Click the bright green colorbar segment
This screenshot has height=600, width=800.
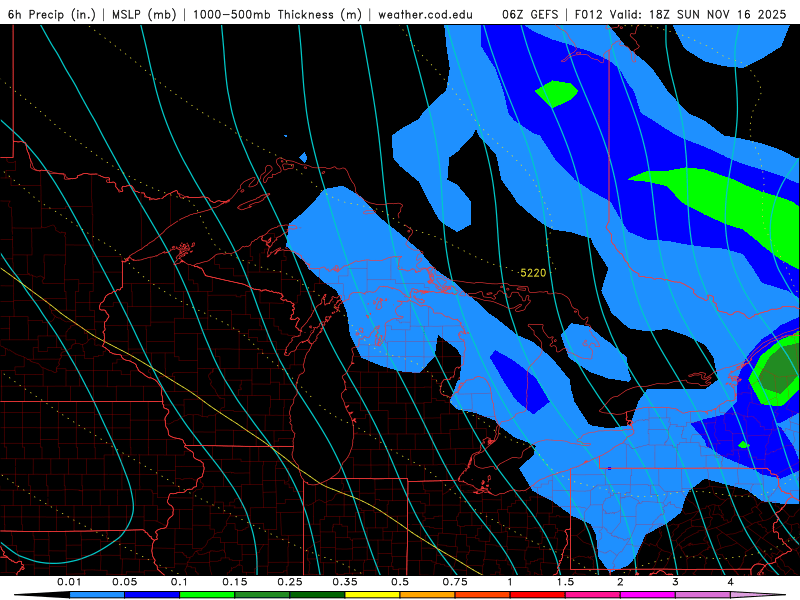click(207, 595)
